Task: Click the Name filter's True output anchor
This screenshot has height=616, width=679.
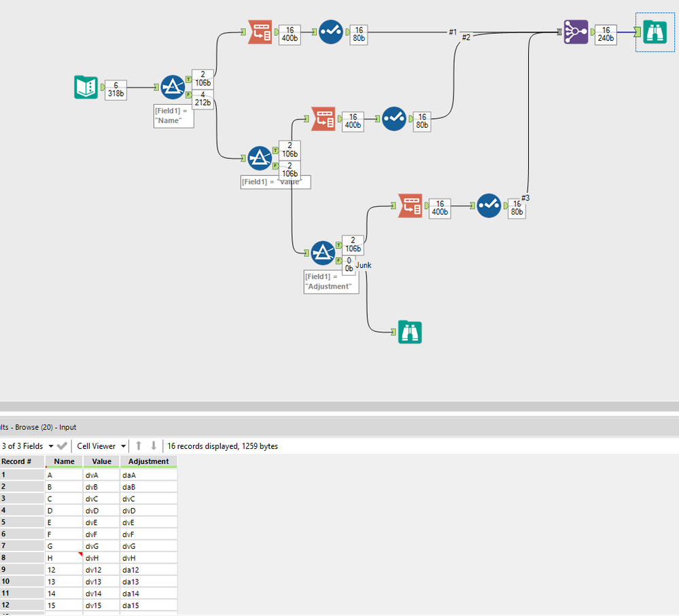Action: click(189, 79)
